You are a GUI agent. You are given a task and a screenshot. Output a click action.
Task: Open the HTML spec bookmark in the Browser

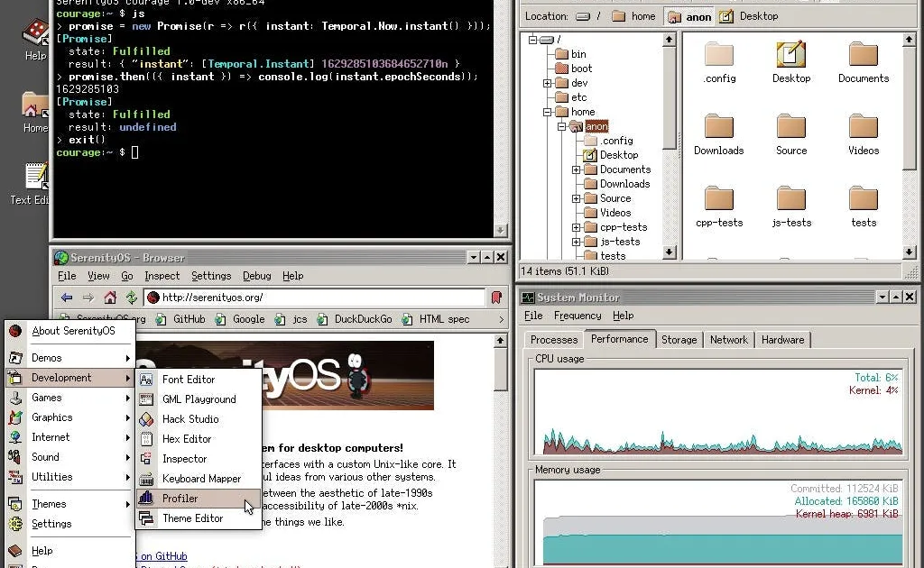436,319
